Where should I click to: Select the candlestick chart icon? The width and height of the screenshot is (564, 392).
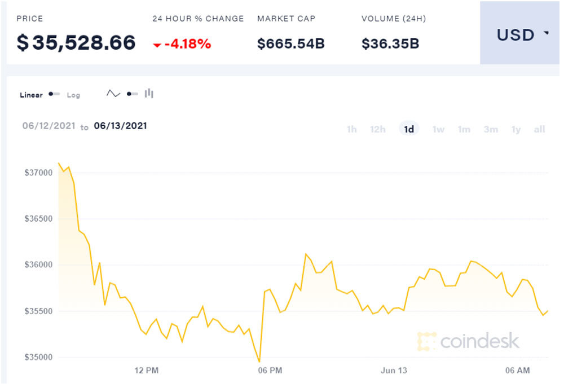(x=149, y=94)
